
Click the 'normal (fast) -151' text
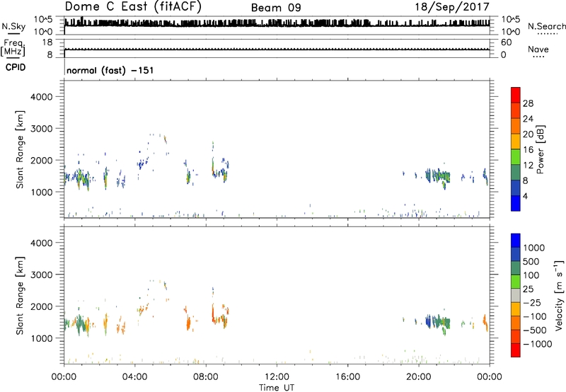[110, 70]
